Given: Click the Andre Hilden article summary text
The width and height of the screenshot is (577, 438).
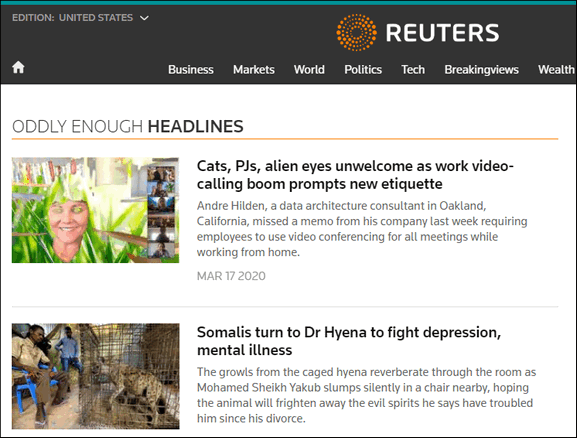Looking at the screenshot, I should pos(362,229).
